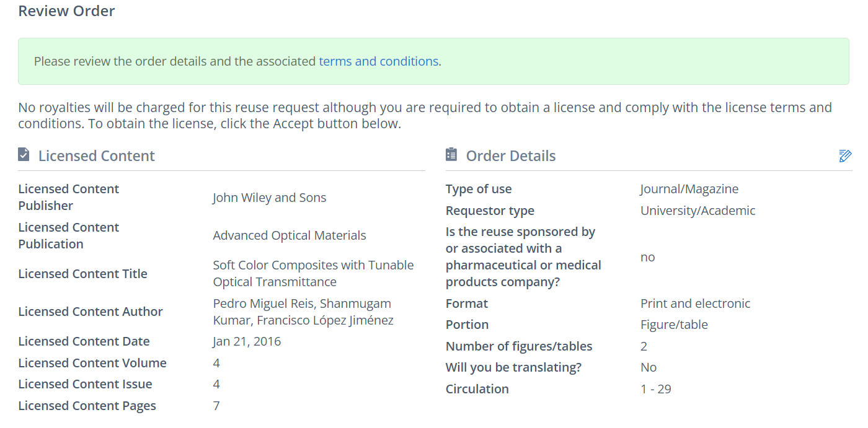Click the 1 - 29 circulation value

655,389
